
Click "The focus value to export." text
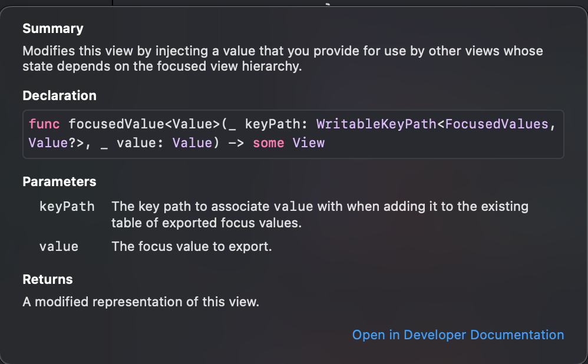(x=191, y=246)
